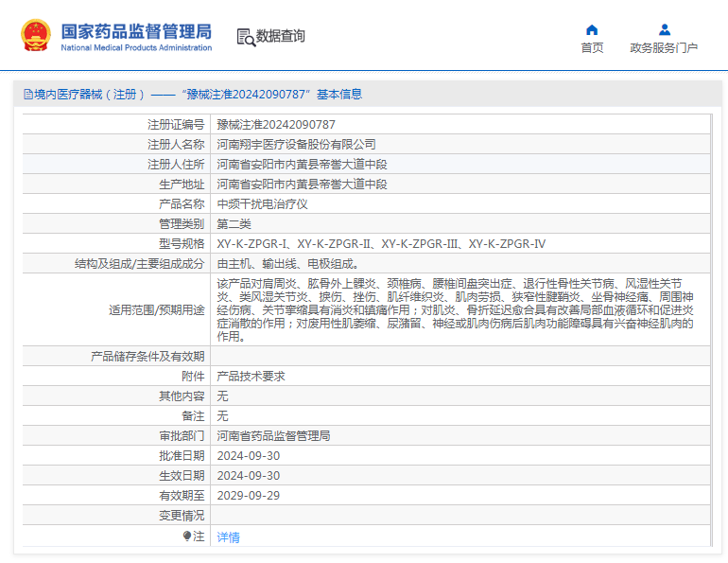Screen dimensions: 728x563
Task: Open the 详情 details link
Action: click(228, 537)
